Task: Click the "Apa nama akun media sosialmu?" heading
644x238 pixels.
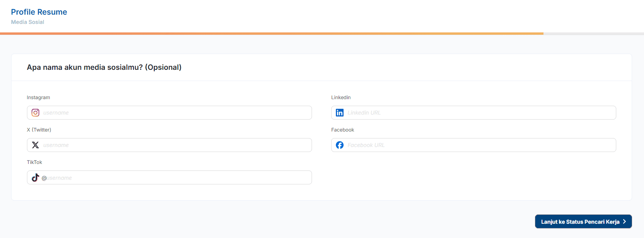Action: tap(104, 67)
